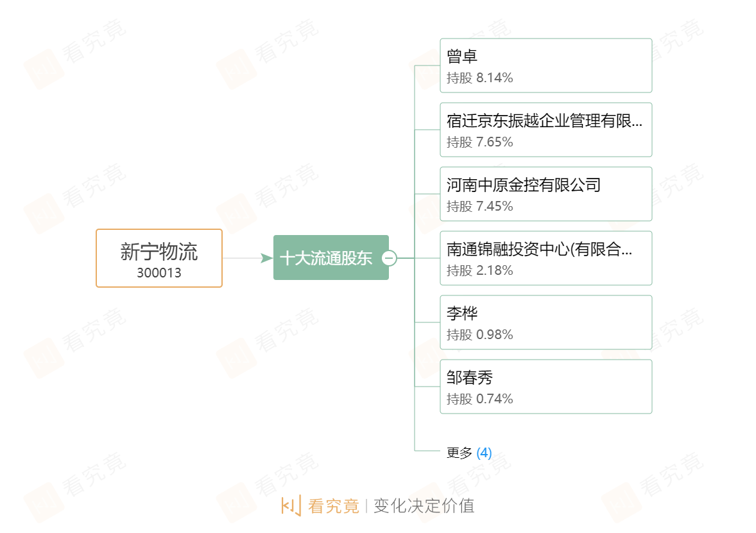Collapse the 十大流通股东 branch with minus button

[389, 258]
